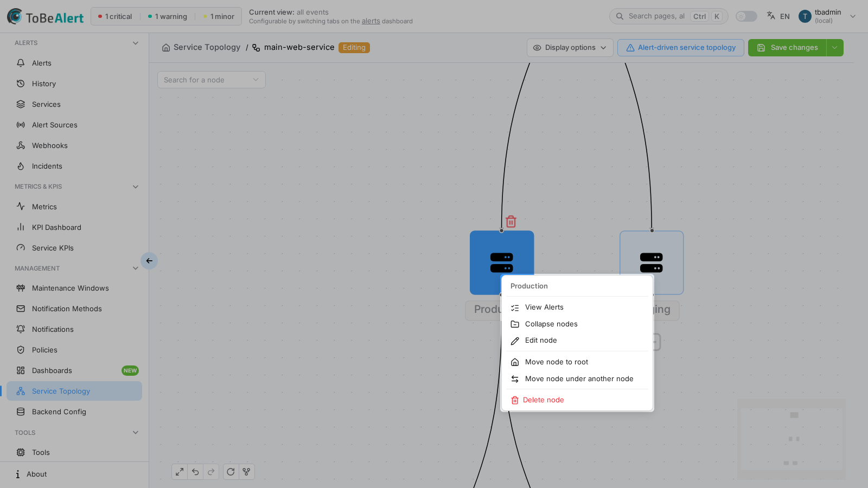The image size is (868, 488).
Task: Open the tbadmin user menu
Action: click(x=827, y=16)
